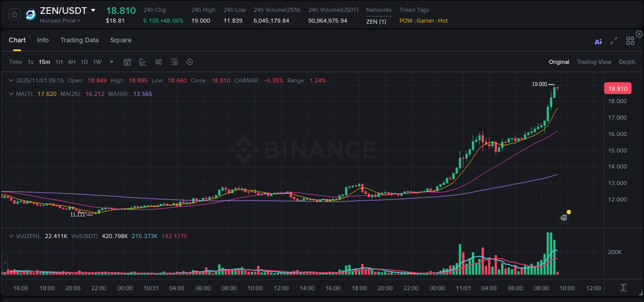Click the Hot token tag
The image size is (644, 302).
click(x=443, y=21)
